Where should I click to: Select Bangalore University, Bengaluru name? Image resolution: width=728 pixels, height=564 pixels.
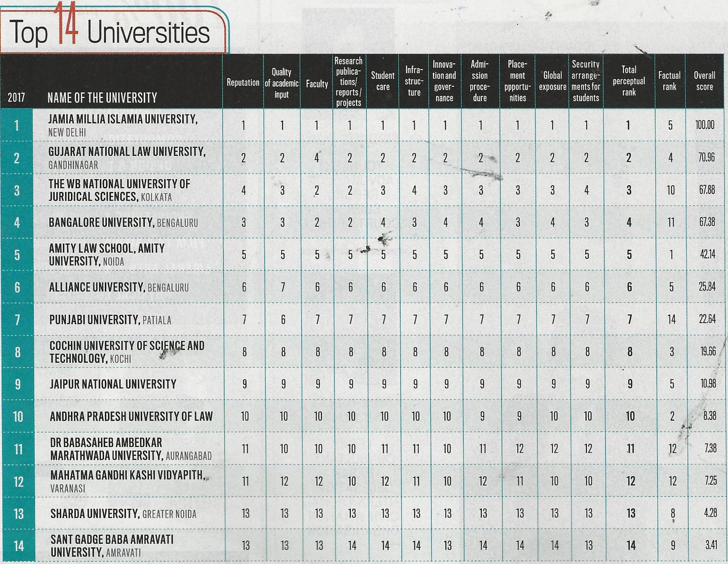tap(123, 223)
